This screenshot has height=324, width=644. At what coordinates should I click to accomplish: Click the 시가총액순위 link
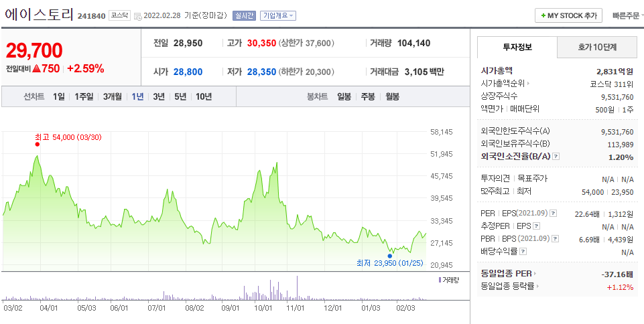503,84
